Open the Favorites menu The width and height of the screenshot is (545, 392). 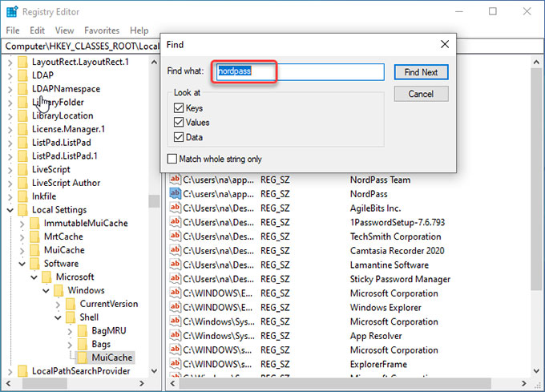[x=102, y=30]
